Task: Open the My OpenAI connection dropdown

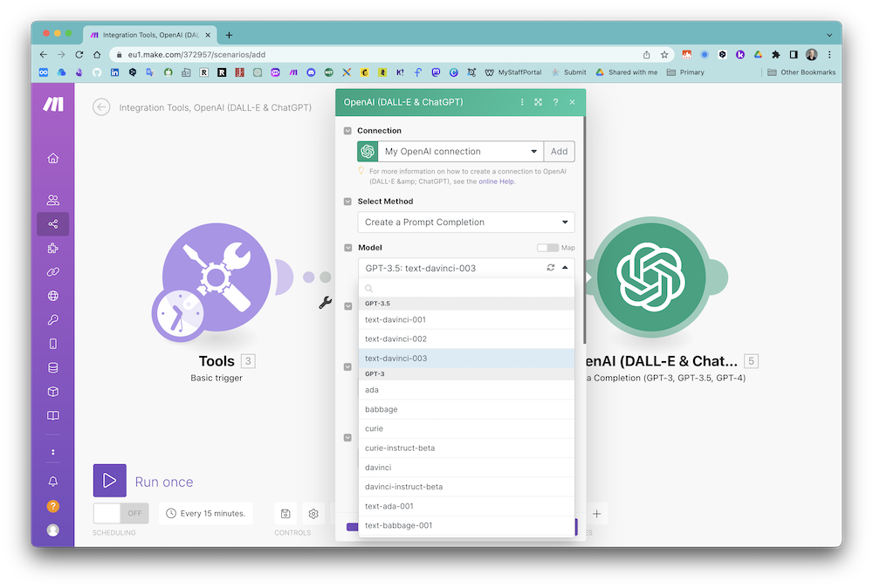Action: [x=460, y=152]
